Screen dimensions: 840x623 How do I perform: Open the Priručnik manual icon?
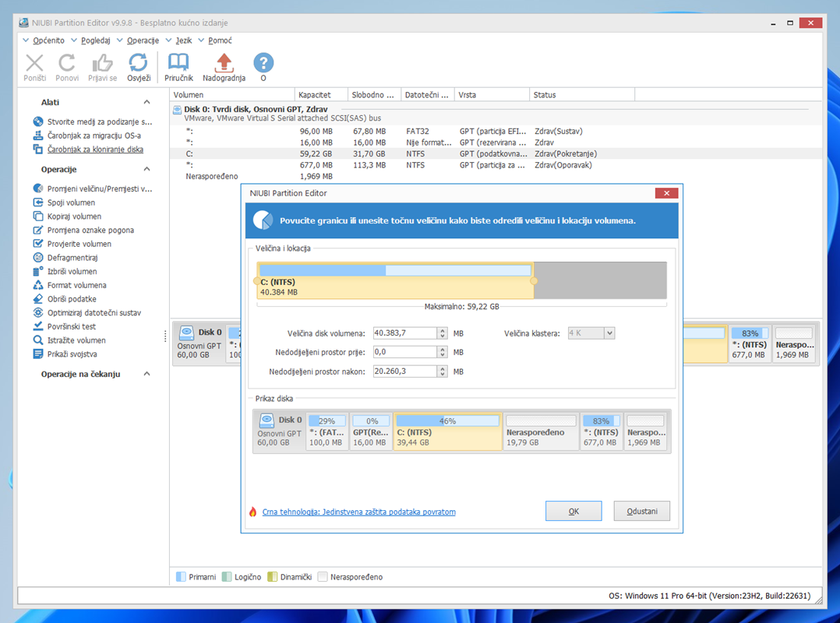click(178, 67)
